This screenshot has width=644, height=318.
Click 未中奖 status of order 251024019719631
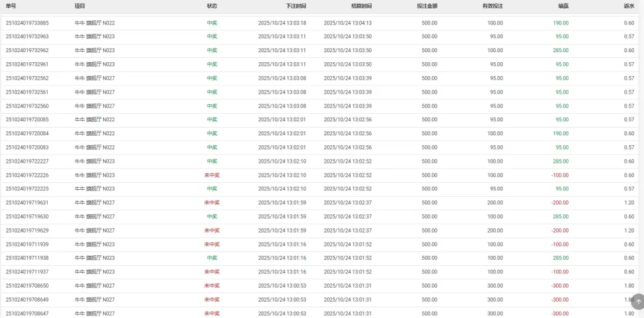[x=212, y=202]
